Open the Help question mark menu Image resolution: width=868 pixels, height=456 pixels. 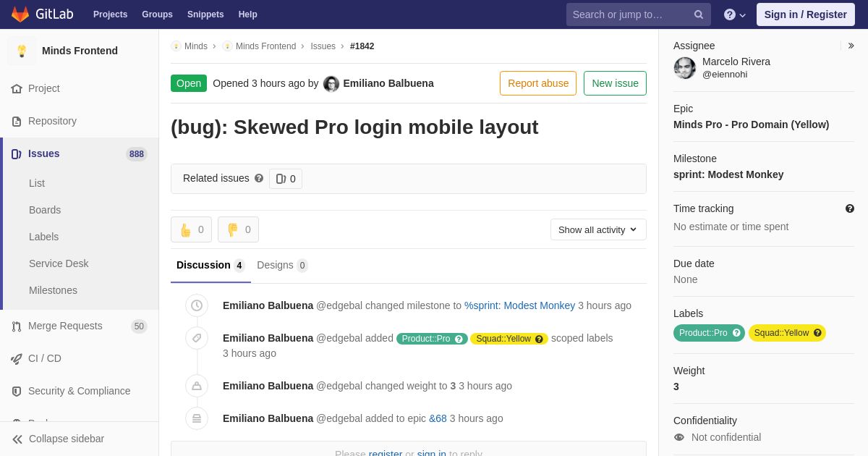click(735, 14)
